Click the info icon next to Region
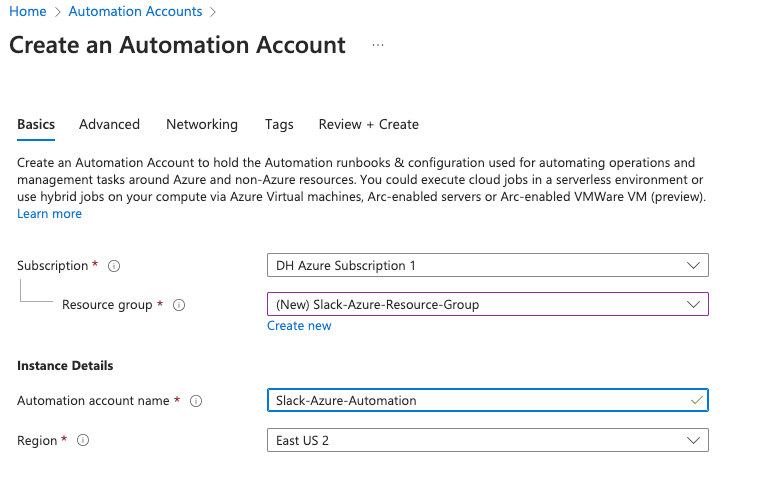 point(83,441)
